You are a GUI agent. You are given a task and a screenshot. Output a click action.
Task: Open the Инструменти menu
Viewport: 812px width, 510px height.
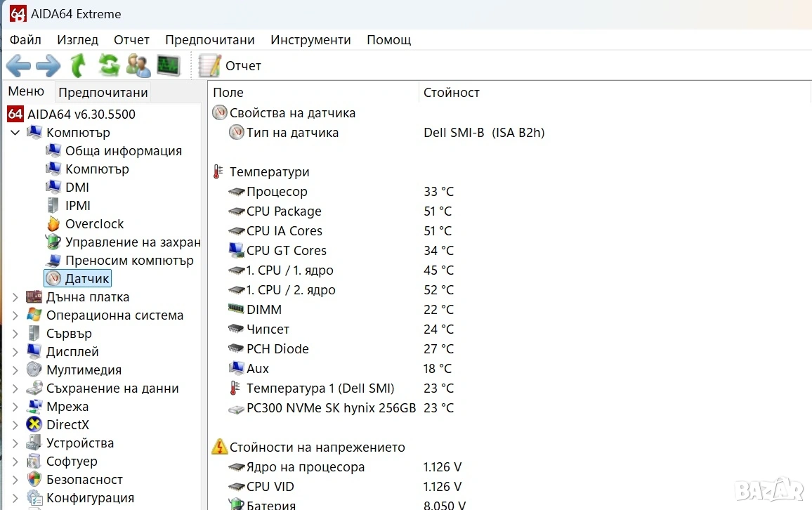tap(310, 40)
